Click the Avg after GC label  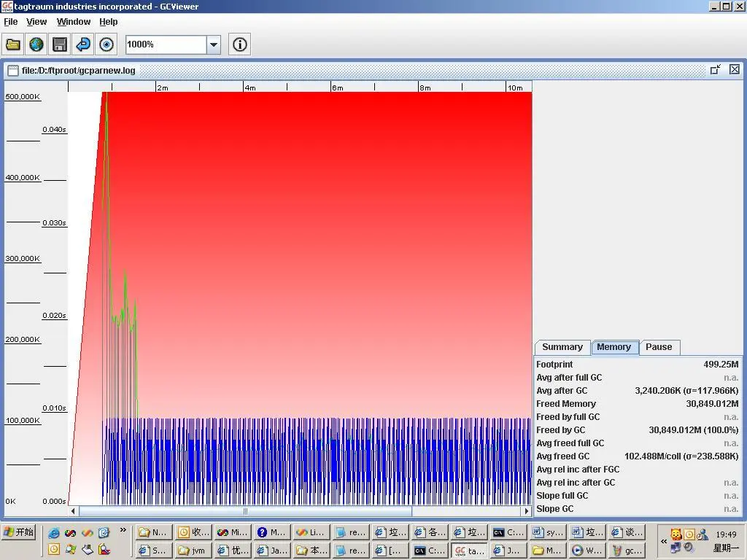[562, 391]
